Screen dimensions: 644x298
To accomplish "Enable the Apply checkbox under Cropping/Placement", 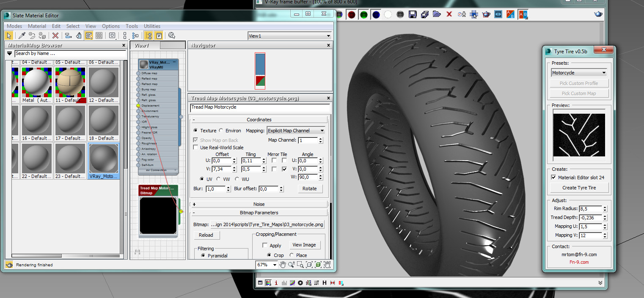I will pyautogui.click(x=266, y=245).
